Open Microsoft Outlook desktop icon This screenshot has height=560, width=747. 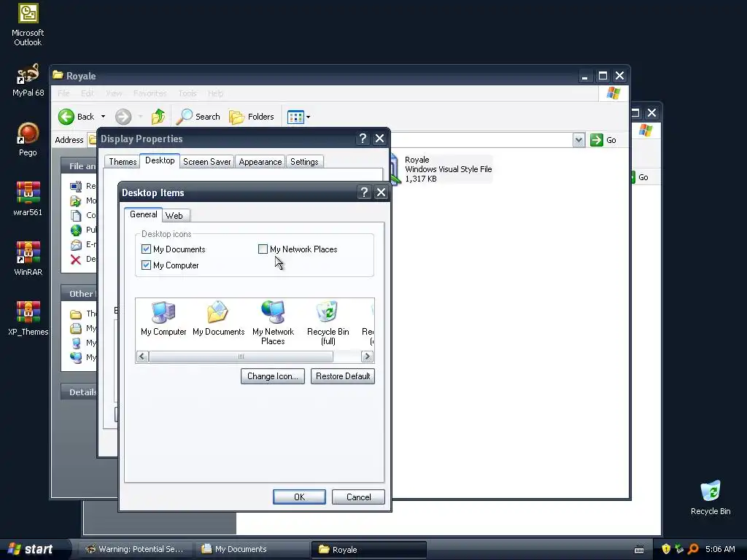click(x=28, y=25)
